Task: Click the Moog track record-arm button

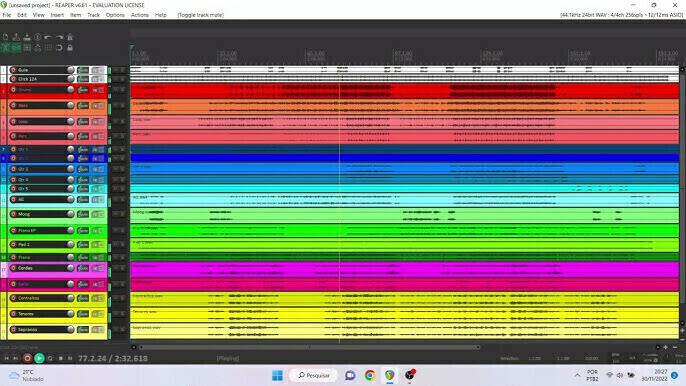Action: (x=13, y=214)
